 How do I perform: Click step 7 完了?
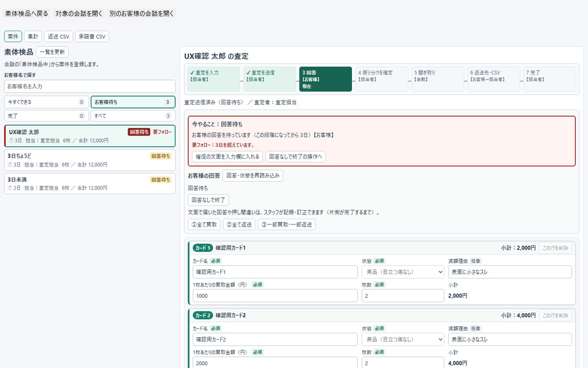[x=550, y=79]
